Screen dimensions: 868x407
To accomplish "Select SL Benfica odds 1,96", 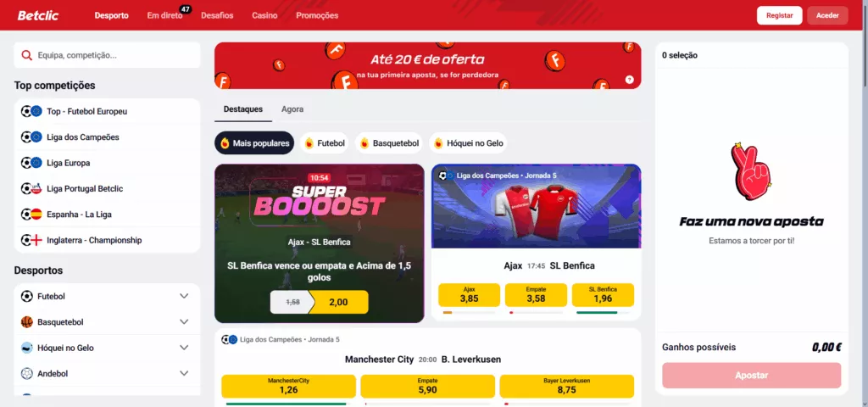I will [x=603, y=295].
